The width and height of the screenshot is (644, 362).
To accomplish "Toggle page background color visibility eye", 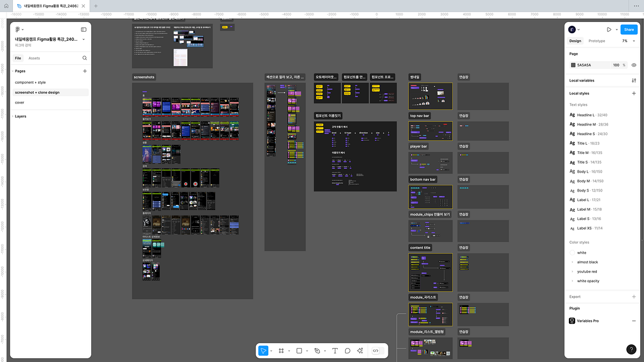I will click(x=634, y=65).
